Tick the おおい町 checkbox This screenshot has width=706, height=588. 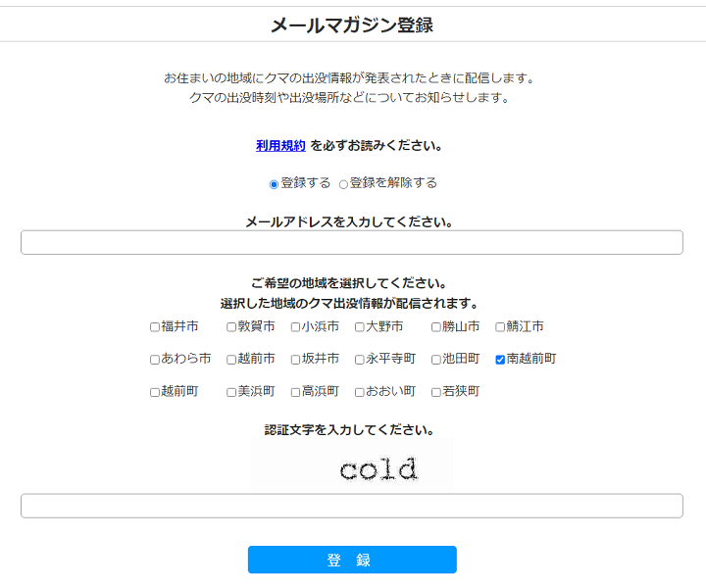tap(360, 392)
